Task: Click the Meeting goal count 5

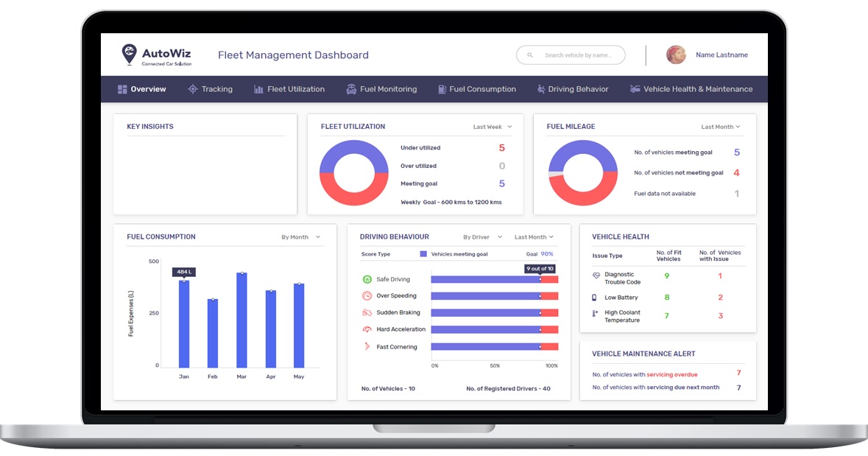Action: [x=501, y=183]
